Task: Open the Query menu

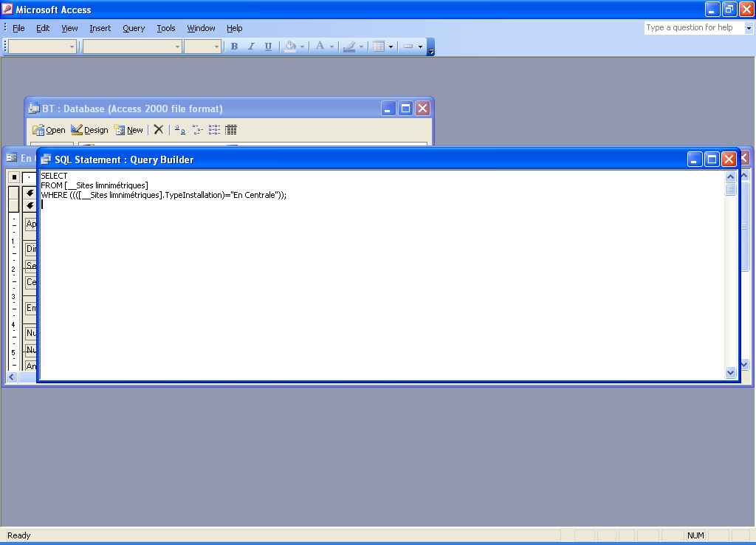Action: click(134, 29)
